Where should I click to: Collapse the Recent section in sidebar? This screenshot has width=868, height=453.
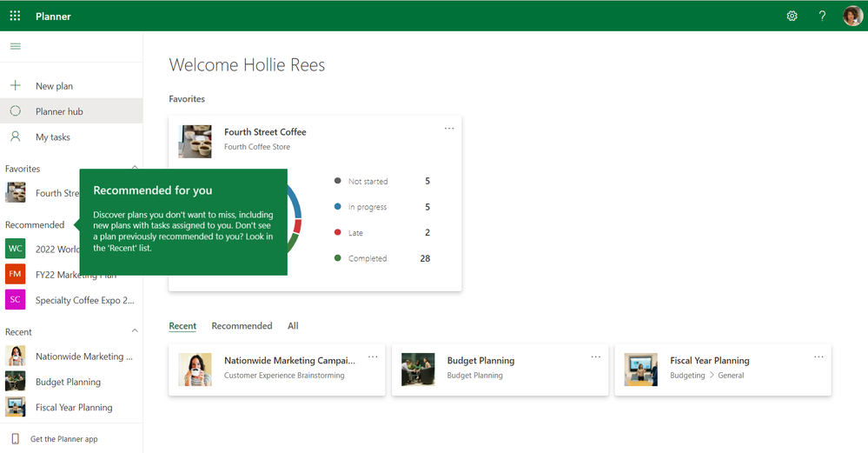tap(135, 331)
